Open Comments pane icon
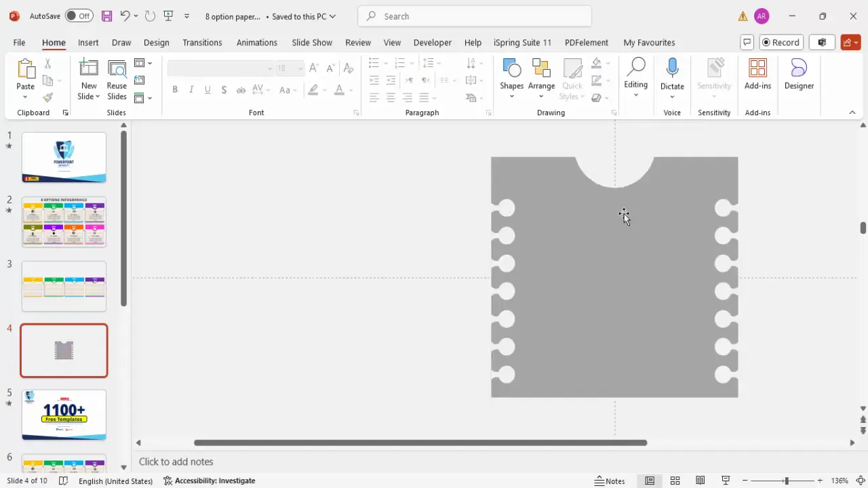 [747, 42]
